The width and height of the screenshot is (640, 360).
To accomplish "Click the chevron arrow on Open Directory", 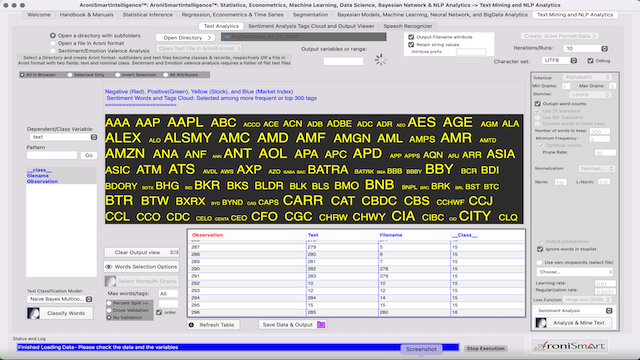I will coord(209,38).
